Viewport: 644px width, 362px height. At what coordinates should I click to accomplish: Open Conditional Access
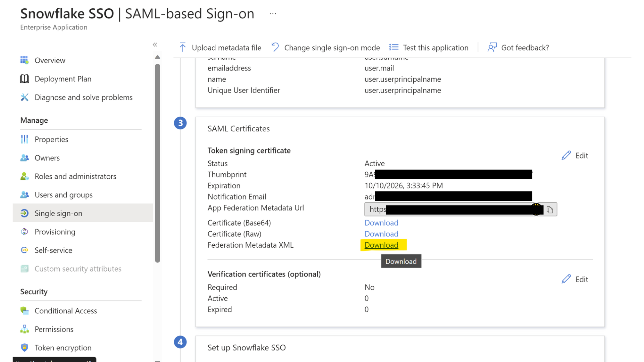[66, 310]
